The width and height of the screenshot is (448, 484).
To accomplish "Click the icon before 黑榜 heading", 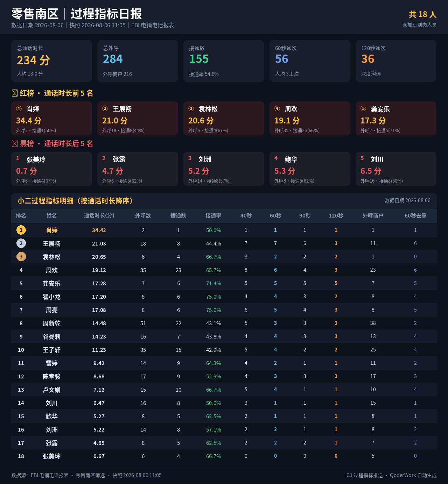I will pos(15,143).
